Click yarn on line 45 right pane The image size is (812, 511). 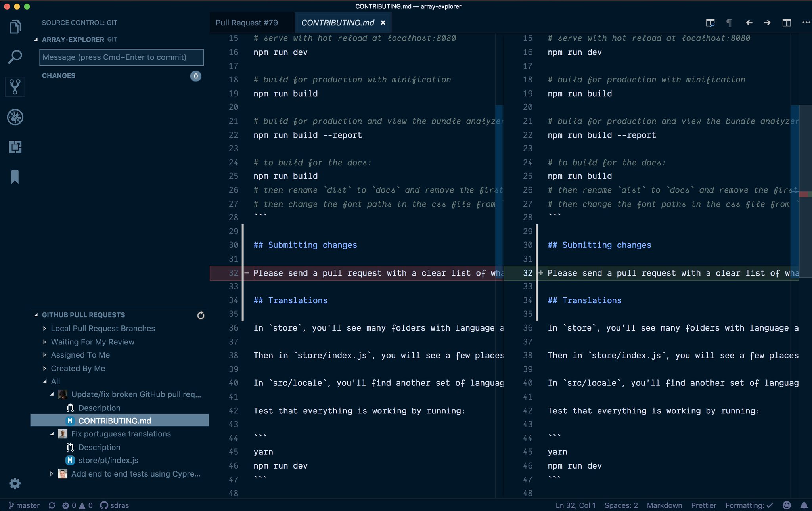click(x=557, y=452)
